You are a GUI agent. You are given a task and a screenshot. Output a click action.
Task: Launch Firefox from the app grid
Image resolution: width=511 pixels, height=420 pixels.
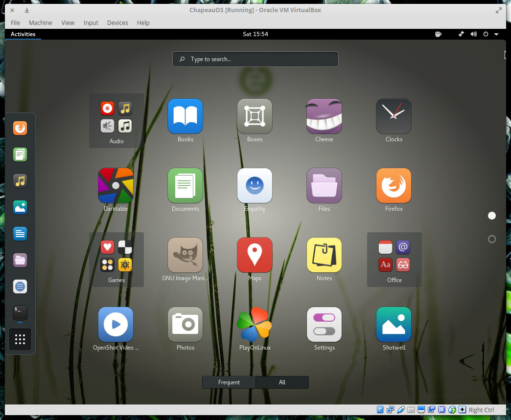point(394,186)
